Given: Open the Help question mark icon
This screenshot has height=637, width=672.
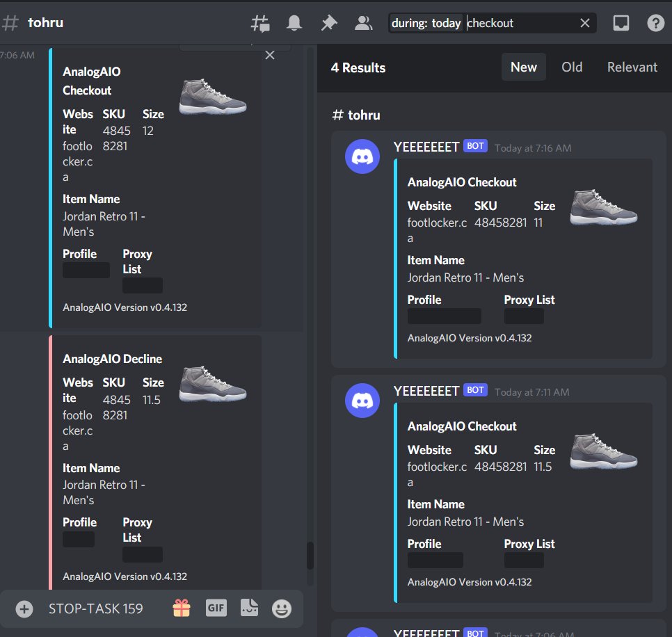Looking at the screenshot, I should 656,23.
